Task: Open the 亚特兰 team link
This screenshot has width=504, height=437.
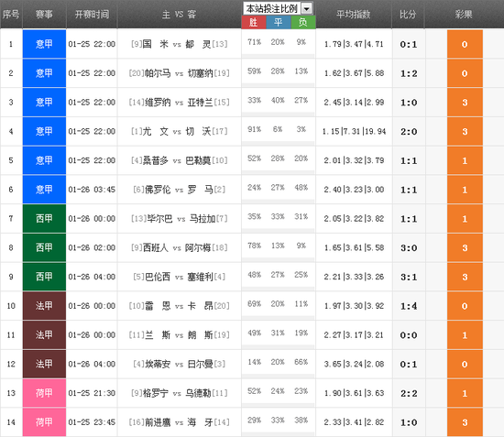Action: pos(201,103)
